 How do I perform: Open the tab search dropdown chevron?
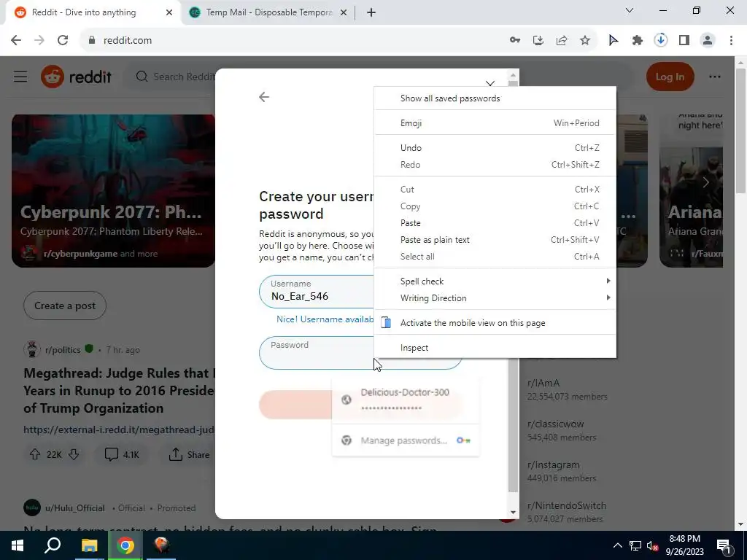point(630,10)
